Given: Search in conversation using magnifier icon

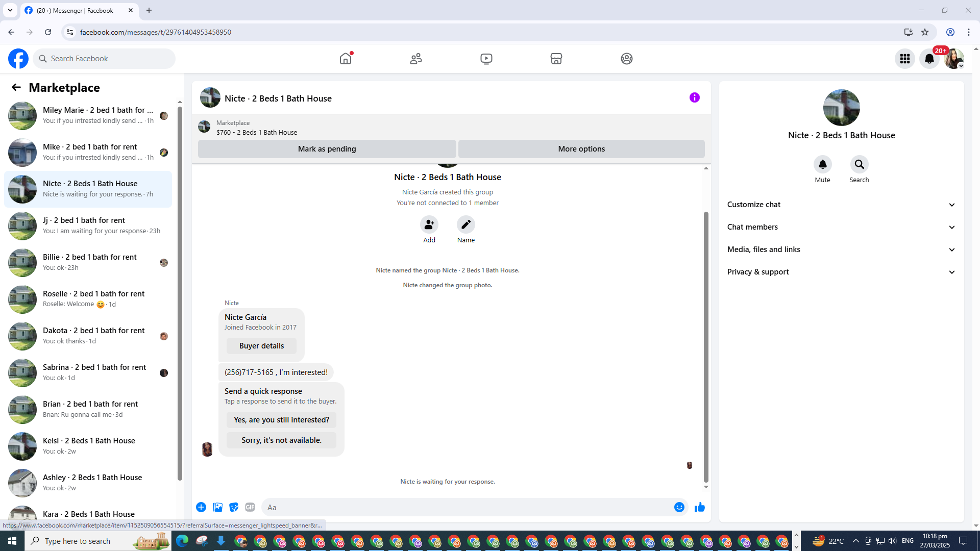Looking at the screenshot, I should [860, 164].
